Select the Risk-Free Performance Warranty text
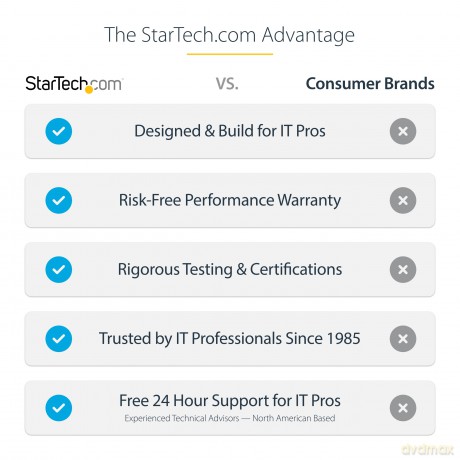460x460 pixels. click(x=230, y=200)
